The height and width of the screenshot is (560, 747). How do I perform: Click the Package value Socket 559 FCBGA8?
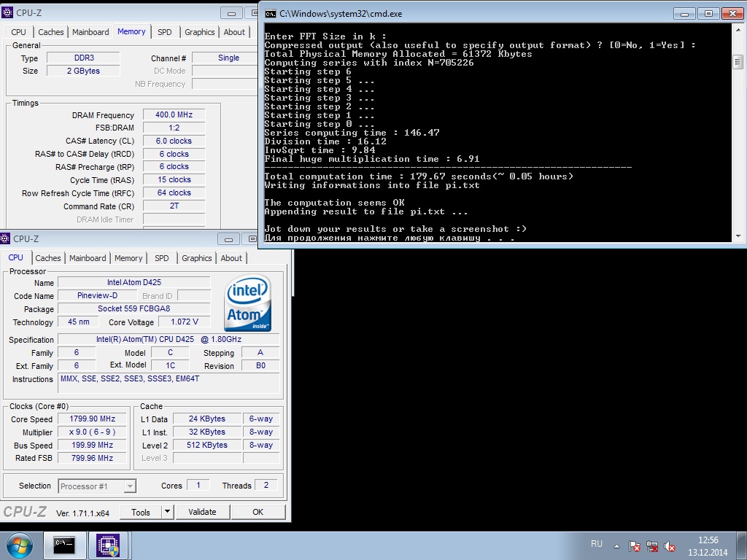(x=134, y=308)
